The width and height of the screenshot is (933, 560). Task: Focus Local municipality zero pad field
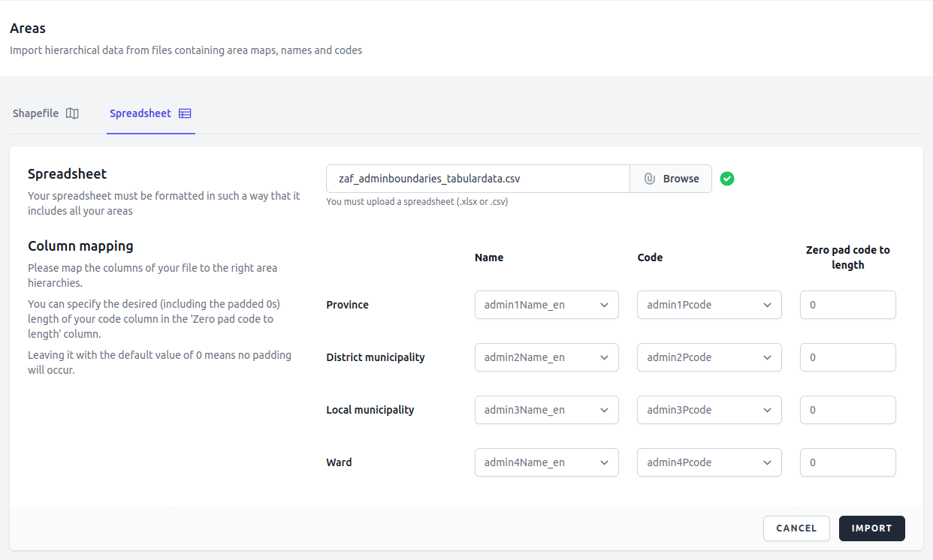(x=848, y=410)
